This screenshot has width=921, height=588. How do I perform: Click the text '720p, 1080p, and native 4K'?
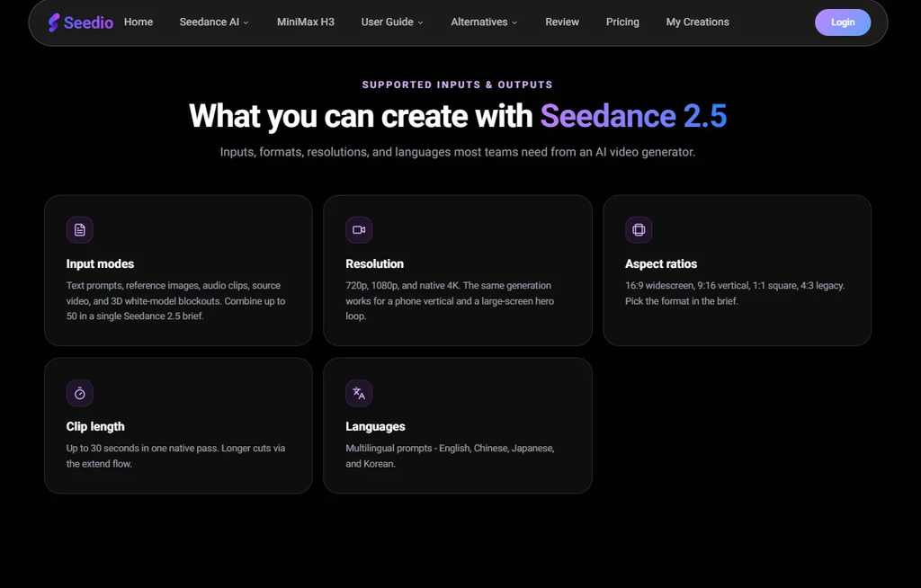402,286
